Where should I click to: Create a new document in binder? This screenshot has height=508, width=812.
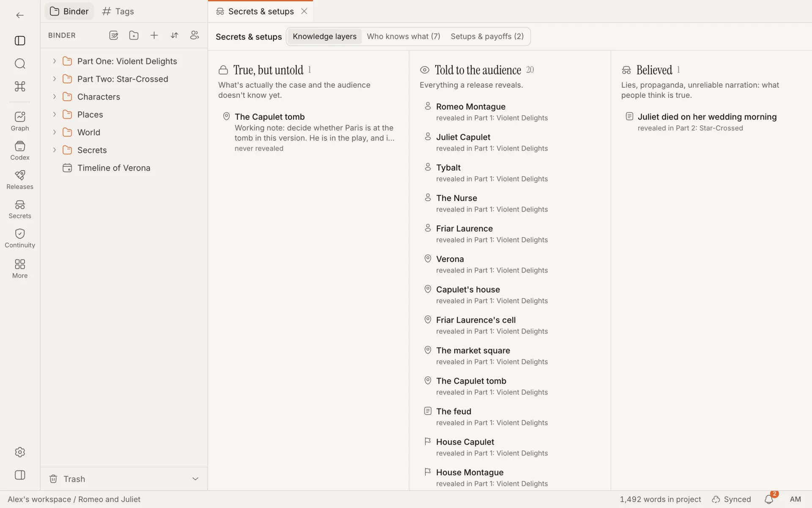113,36
